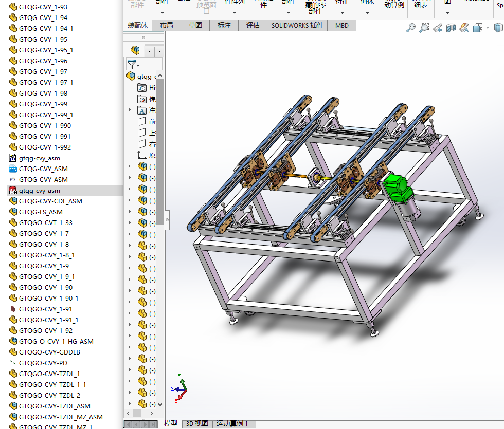The height and width of the screenshot is (429, 504).
Task: Open the 何体 reference geometry dropdown arrow
Action: pyautogui.click(x=367, y=13)
